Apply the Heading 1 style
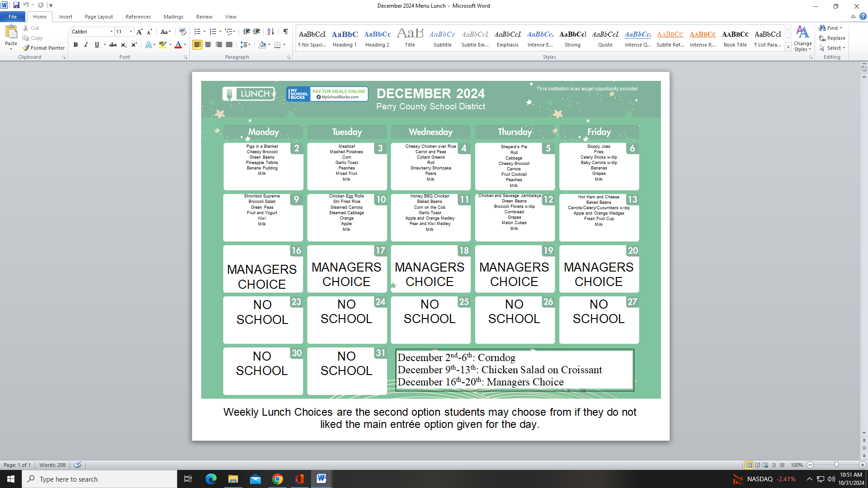The height and width of the screenshot is (488, 868). pos(344,38)
